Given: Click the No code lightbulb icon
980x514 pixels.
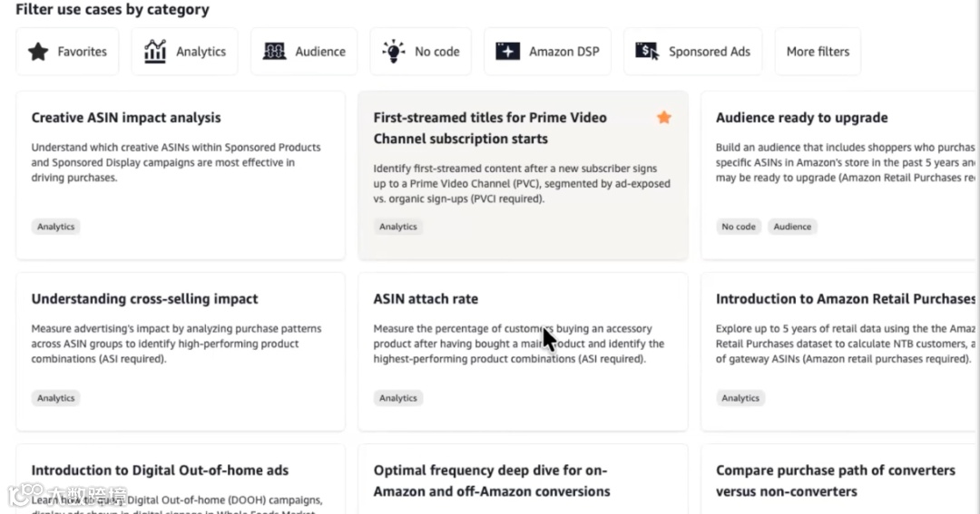Looking at the screenshot, I should point(393,51).
